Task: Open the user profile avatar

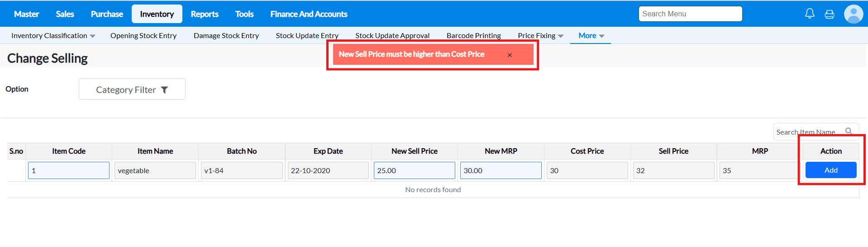Action: click(853, 14)
